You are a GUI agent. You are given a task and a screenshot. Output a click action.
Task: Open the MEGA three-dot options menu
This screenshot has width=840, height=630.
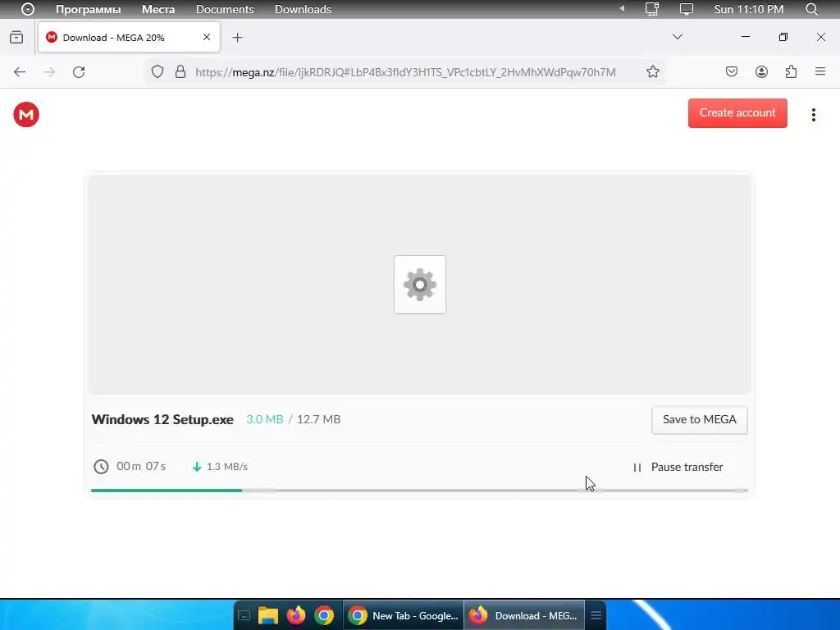pos(813,115)
